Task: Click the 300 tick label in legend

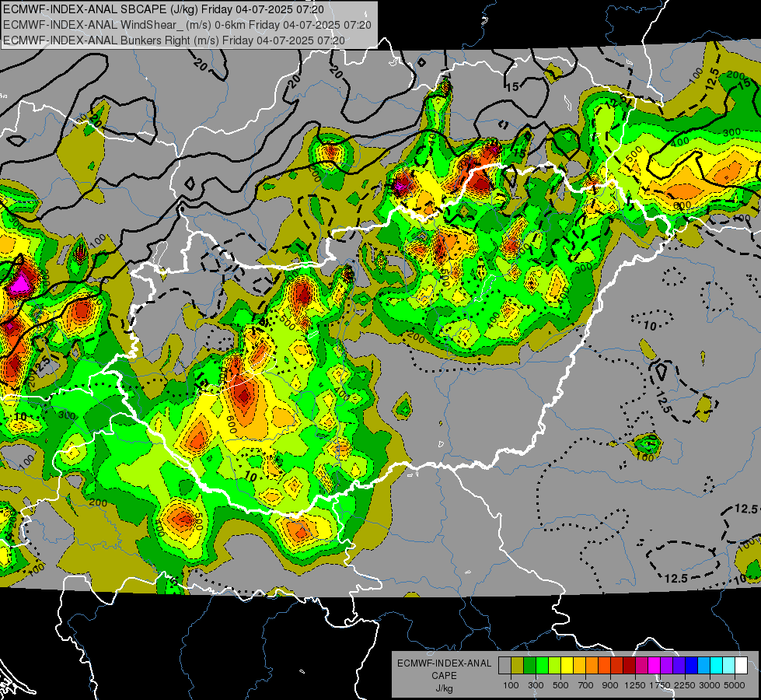Action: pyautogui.click(x=536, y=685)
